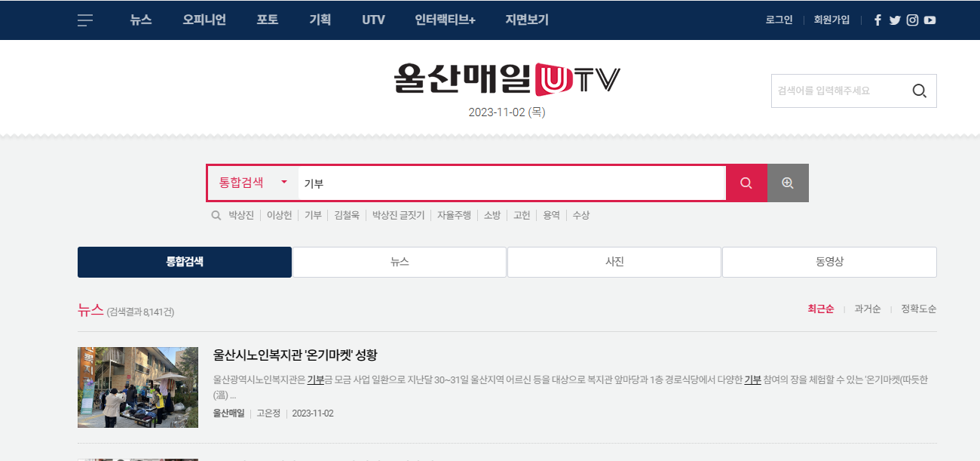The width and height of the screenshot is (980, 461).
Task: Click the 로그인 link
Action: click(779, 20)
